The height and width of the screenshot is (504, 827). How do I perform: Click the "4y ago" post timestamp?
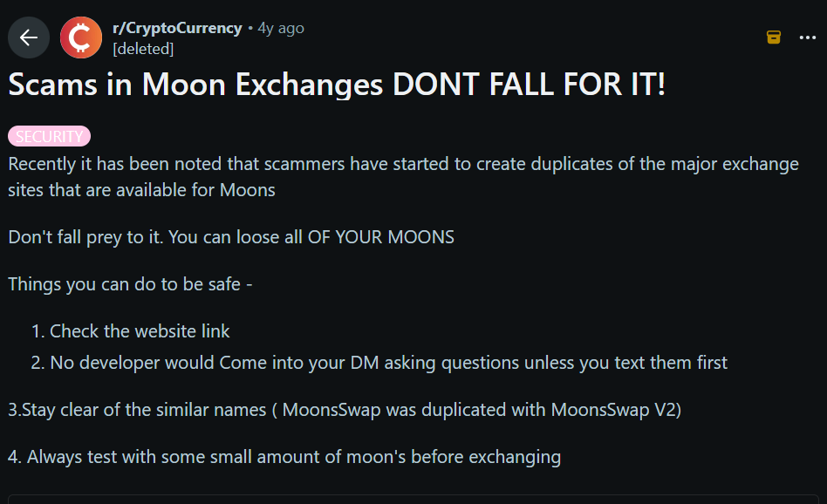click(x=281, y=28)
